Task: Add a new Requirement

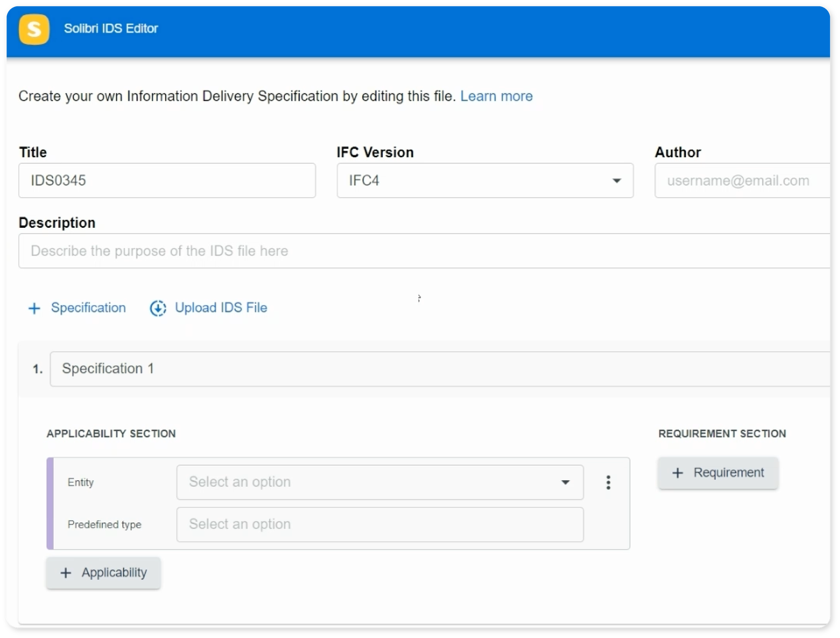Action: coord(718,473)
